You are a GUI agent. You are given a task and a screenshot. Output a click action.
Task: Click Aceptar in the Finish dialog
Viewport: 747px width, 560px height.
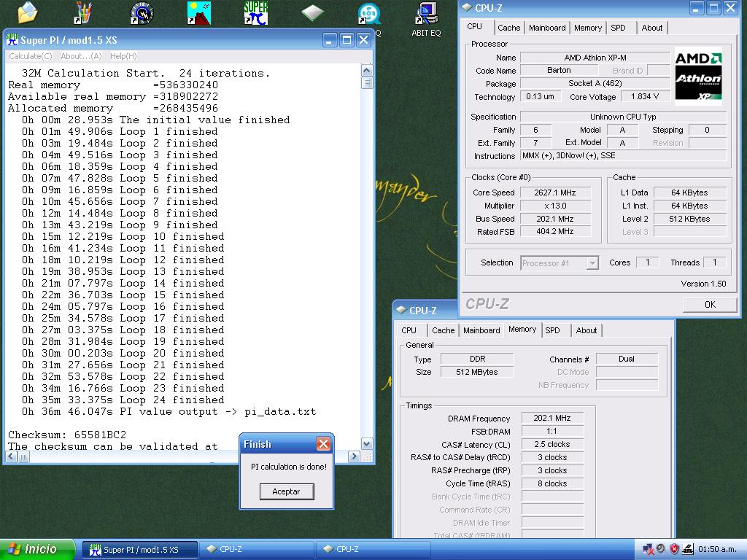[286, 491]
